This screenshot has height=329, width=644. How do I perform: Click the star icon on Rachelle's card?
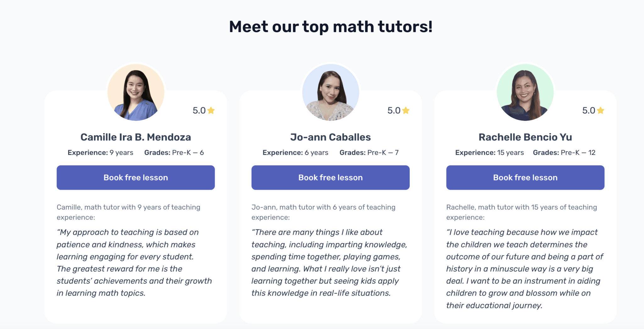point(601,110)
